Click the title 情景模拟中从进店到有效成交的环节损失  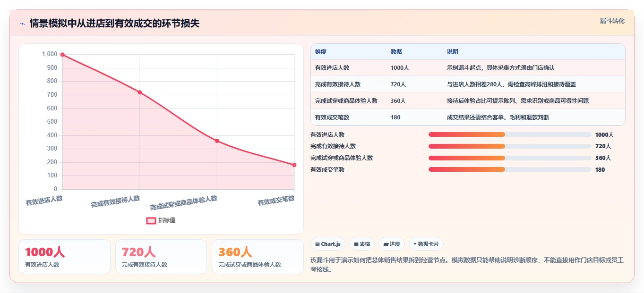114,24
